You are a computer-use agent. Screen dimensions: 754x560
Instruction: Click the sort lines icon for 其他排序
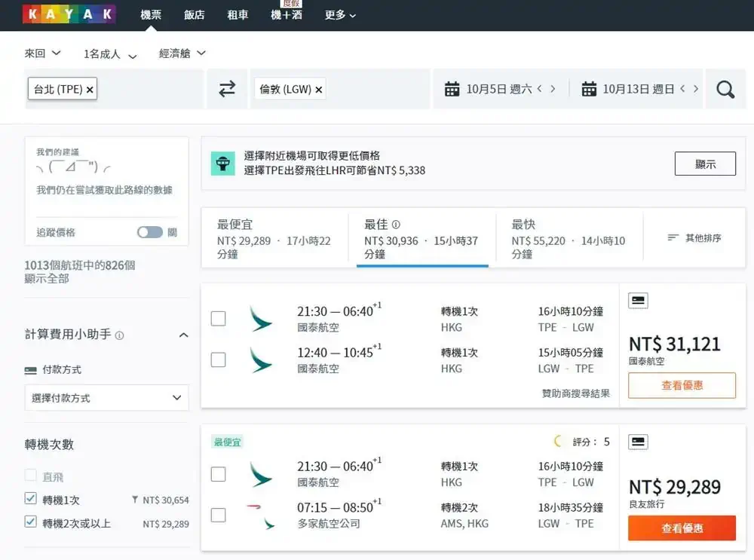(x=673, y=237)
